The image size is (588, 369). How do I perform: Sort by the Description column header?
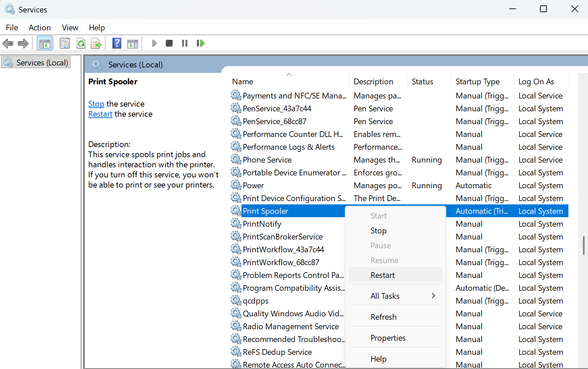coord(378,82)
